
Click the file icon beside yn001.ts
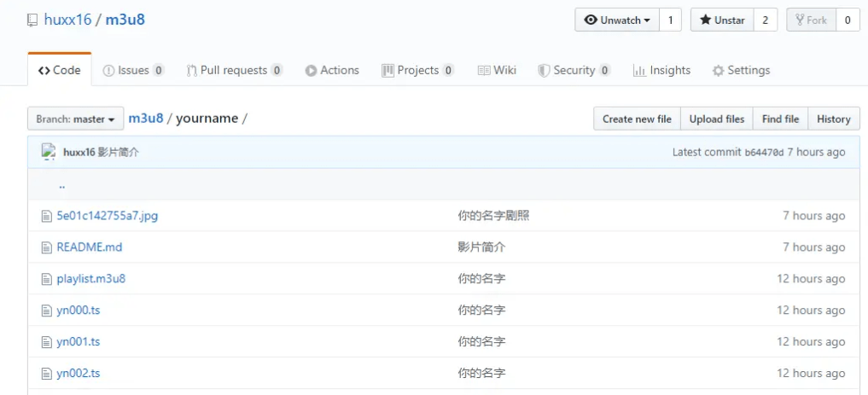coord(46,342)
